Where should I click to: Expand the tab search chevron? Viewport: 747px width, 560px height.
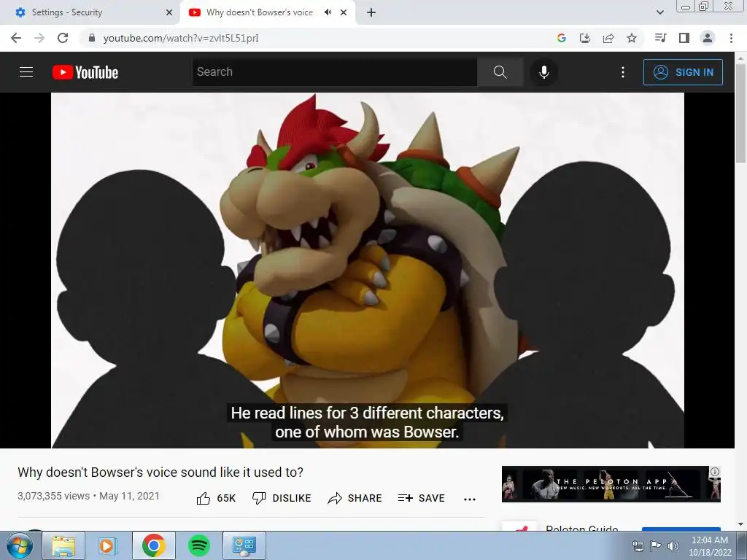tap(660, 12)
